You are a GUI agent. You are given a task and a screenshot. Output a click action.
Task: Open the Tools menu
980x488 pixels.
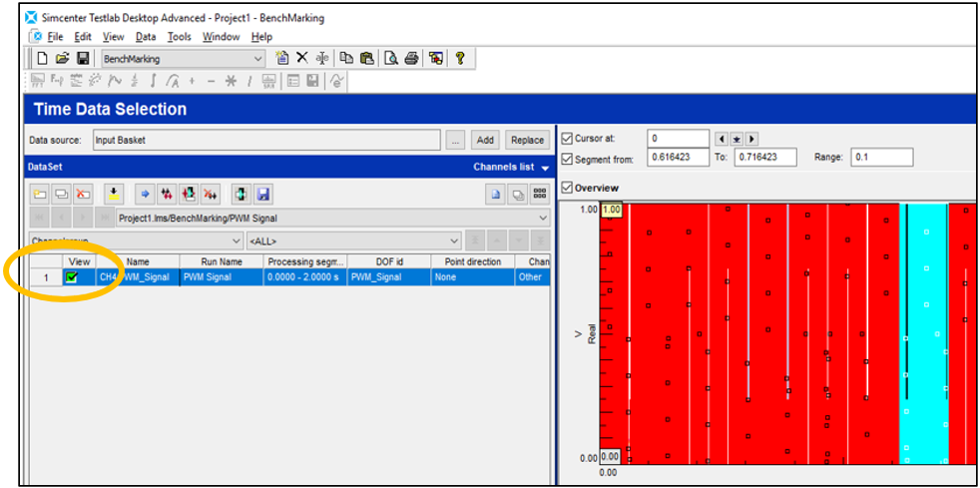179,37
